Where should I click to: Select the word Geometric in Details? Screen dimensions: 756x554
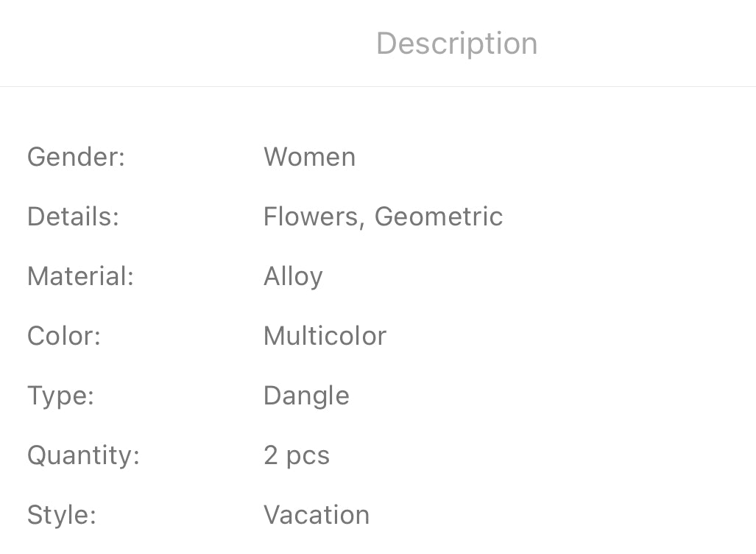click(439, 217)
